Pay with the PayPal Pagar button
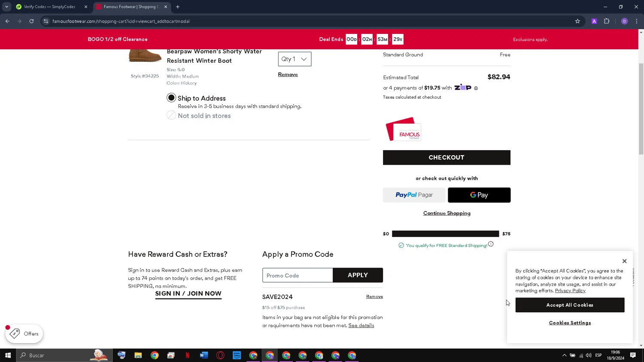This screenshot has width=644, height=362. tap(414, 195)
